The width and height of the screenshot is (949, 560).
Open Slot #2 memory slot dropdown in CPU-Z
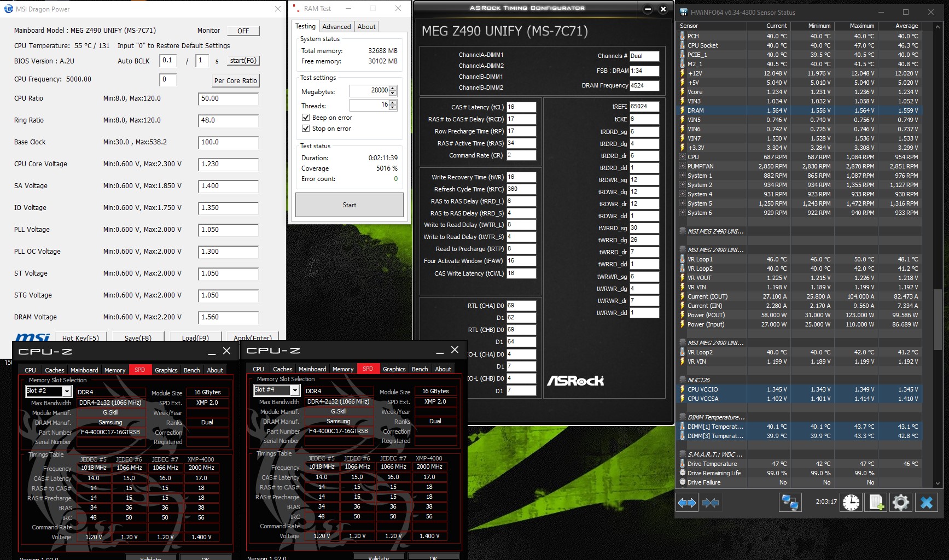67,391
